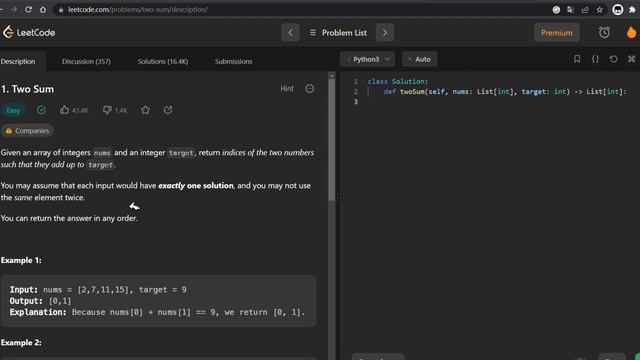
Task: Click the 'Example 2:' heading
Action: (x=21, y=342)
